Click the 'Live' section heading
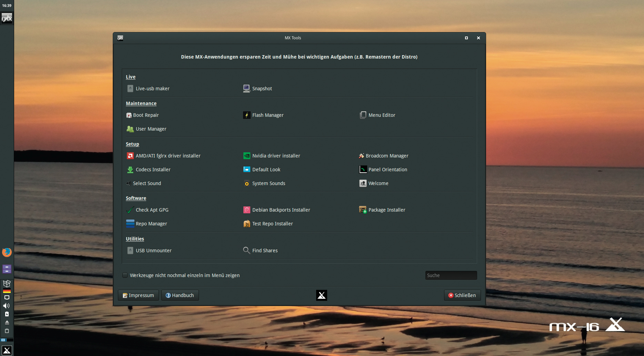The width and height of the screenshot is (644, 356). 131,77
